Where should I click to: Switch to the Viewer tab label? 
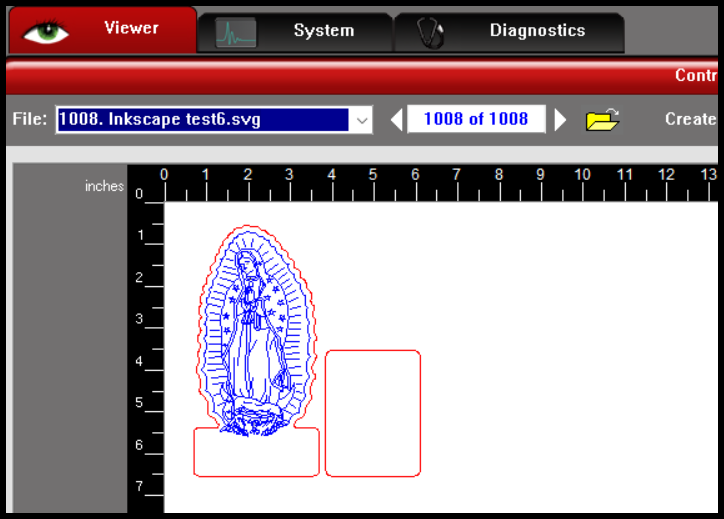click(x=131, y=28)
